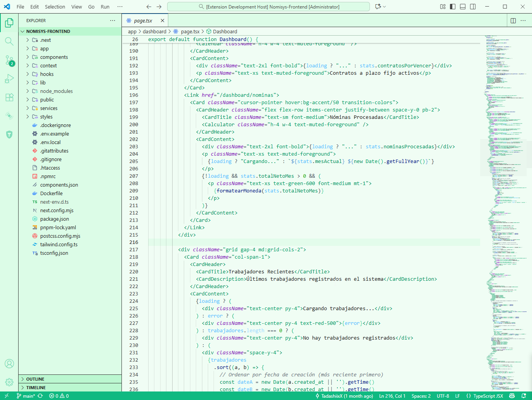Image resolution: width=532 pixels, height=400 pixels.
Task: Synchronize changes icon in status bar
Action: pyautogui.click(x=40, y=396)
